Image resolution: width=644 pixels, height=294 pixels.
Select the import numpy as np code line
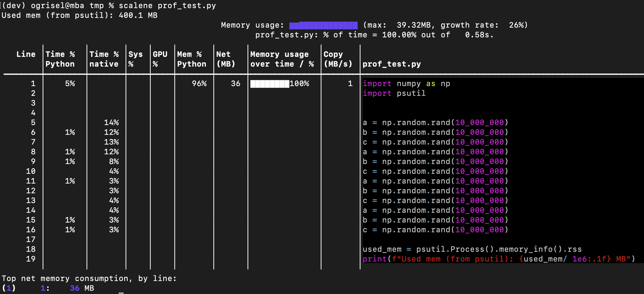pyautogui.click(x=407, y=84)
